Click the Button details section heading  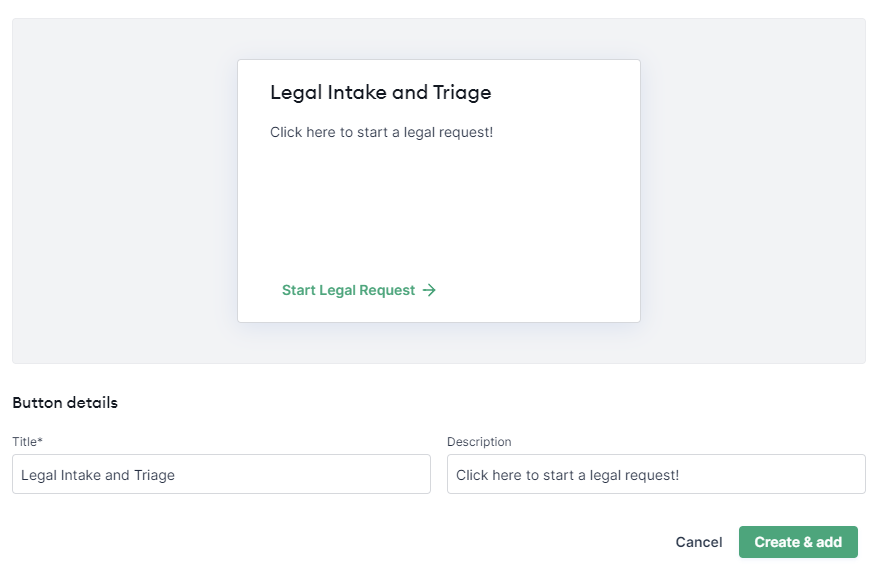tap(65, 403)
